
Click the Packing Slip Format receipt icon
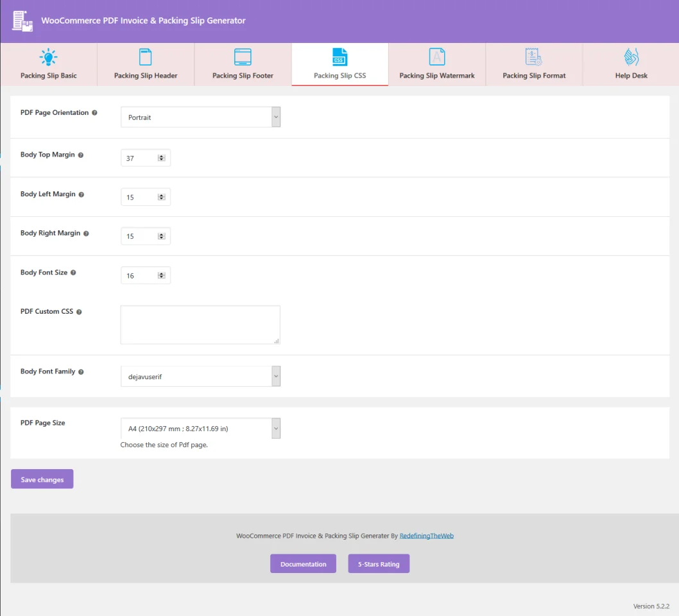(x=533, y=57)
